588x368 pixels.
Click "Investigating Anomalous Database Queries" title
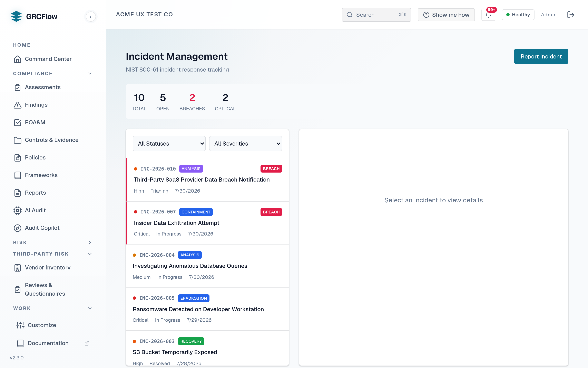pyautogui.click(x=190, y=266)
